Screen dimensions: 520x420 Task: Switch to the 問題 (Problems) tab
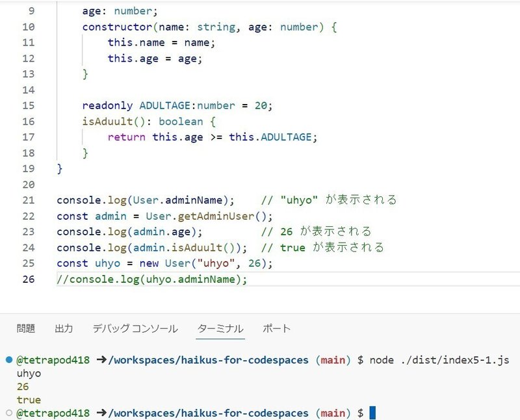(x=27, y=328)
